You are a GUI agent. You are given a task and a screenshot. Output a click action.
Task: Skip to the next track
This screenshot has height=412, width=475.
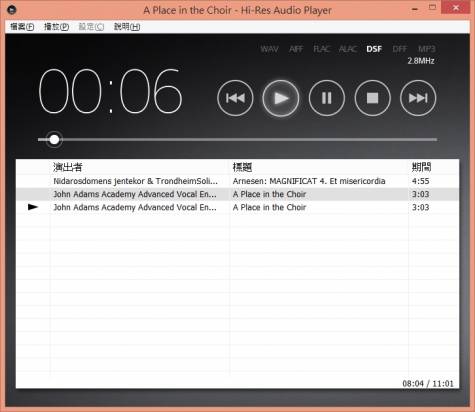418,98
